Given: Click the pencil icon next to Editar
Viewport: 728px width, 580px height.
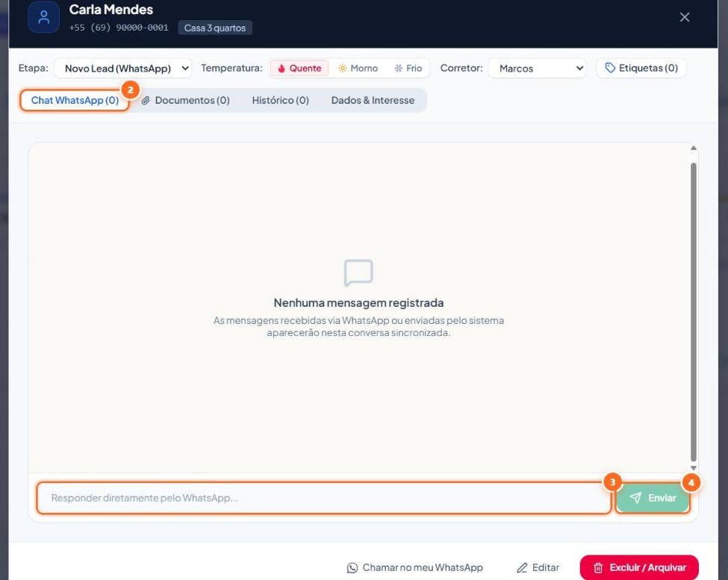Looking at the screenshot, I should 522,567.
